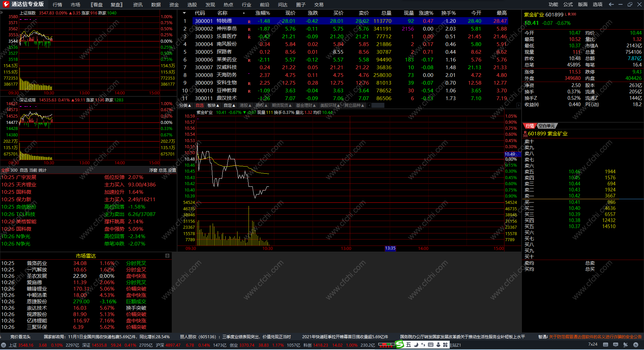Click the Sogou input method S icon

[400, 345]
